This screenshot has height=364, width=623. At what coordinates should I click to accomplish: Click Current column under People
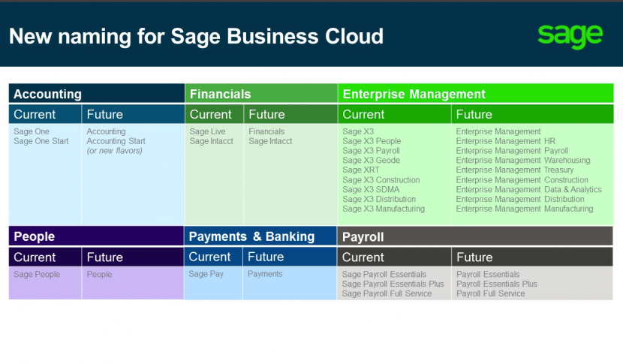(45, 257)
